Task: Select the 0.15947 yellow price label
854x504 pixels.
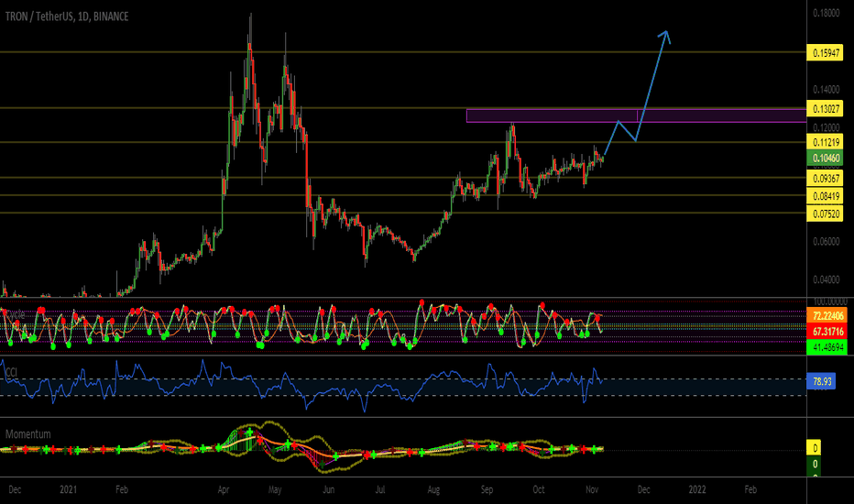Action: pos(825,53)
